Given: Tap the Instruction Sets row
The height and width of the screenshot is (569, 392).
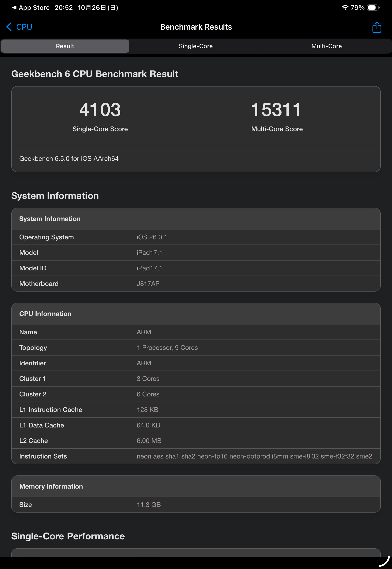Looking at the screenshot, I should click(x=196, y=456).
